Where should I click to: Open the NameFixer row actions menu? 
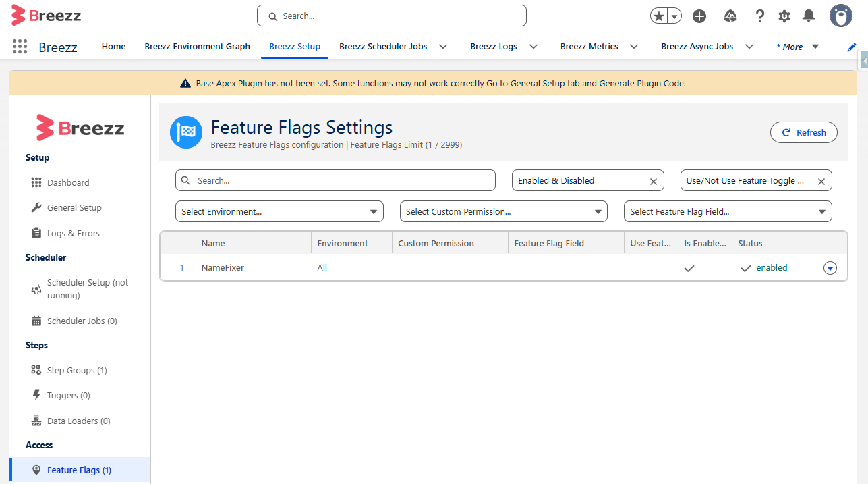[x=830, y=268]
